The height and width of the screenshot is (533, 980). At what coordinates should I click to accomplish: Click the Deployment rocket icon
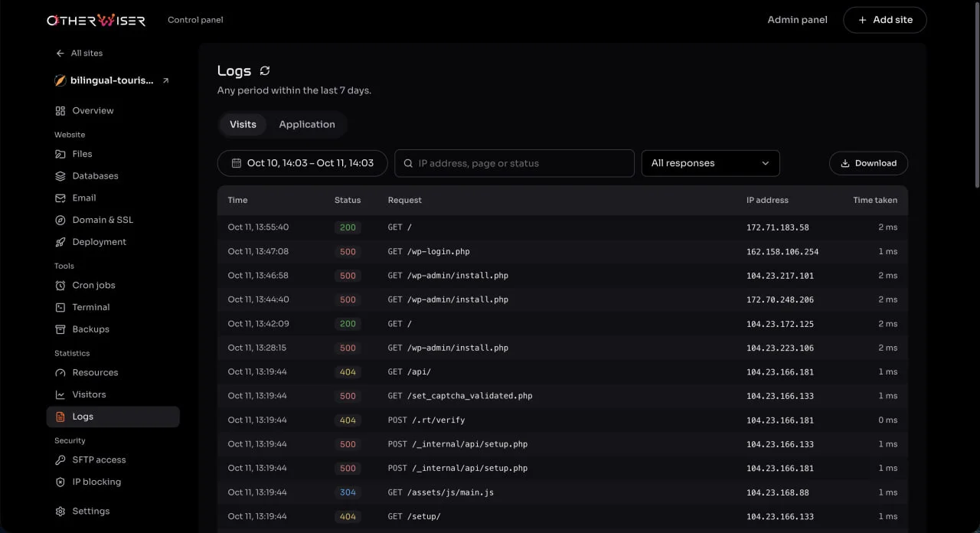point(60,242)
